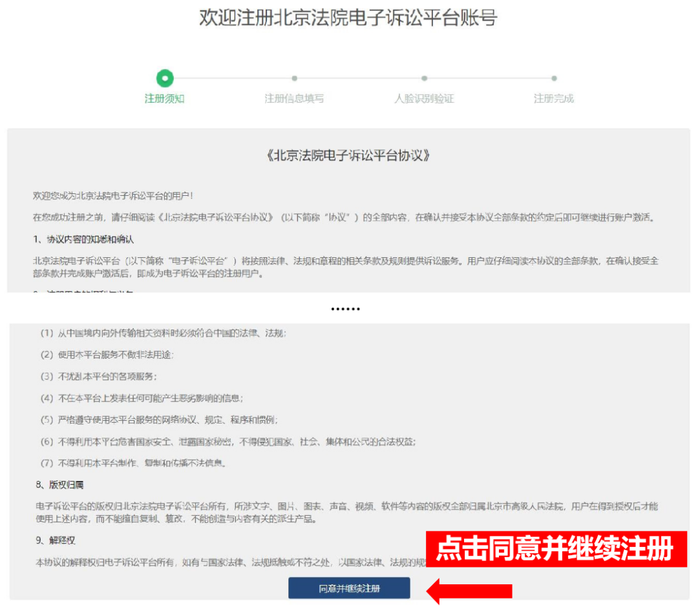
Task: Click the 同意并继续注册 button
Action: click(x=349, y=589)
